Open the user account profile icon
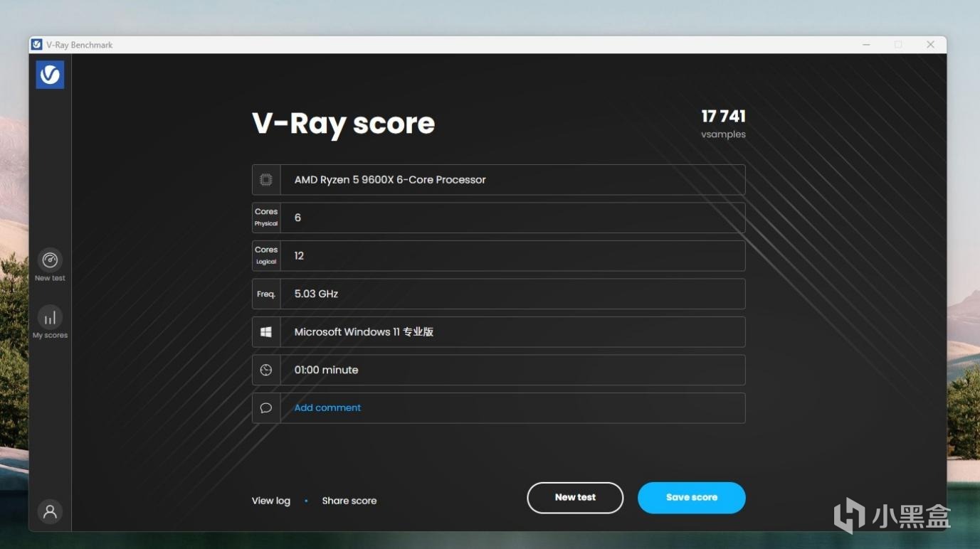The width and height of the screenshot is (980, 549). point(50,511)
